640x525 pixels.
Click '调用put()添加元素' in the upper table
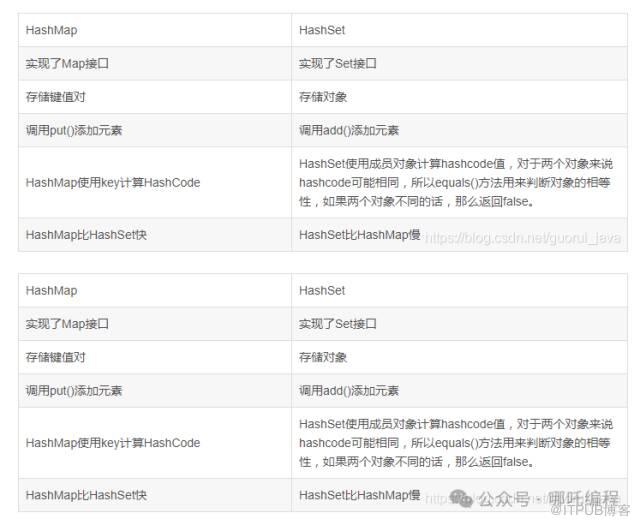tap(74, 131)
